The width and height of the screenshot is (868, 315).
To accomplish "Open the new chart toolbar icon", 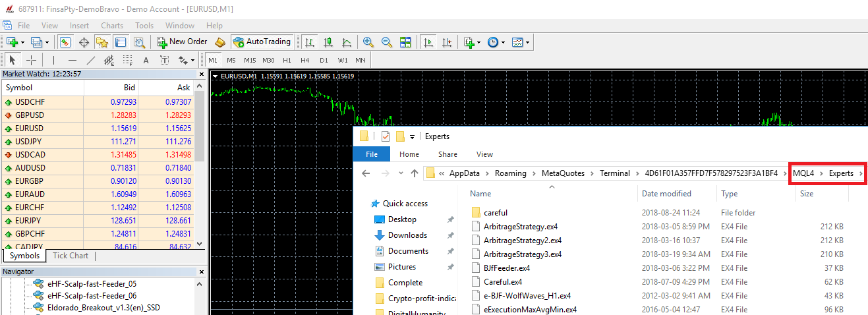I will [12, 42].
